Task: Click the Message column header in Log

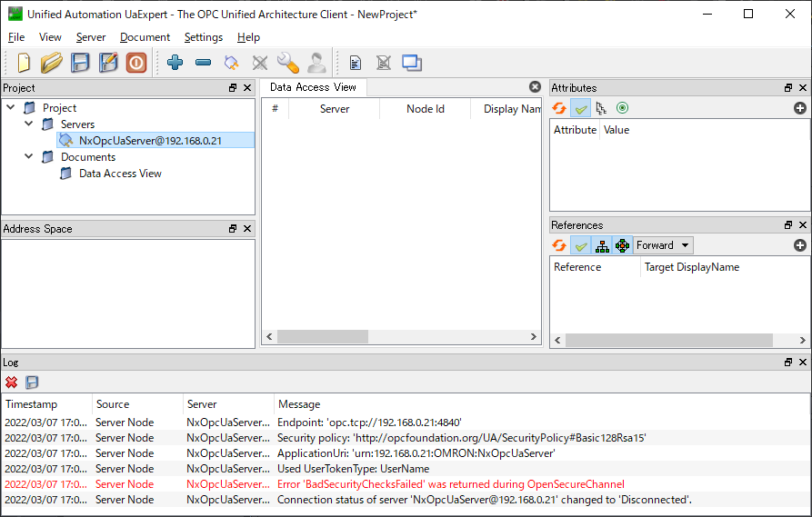Action: [299, 404]
